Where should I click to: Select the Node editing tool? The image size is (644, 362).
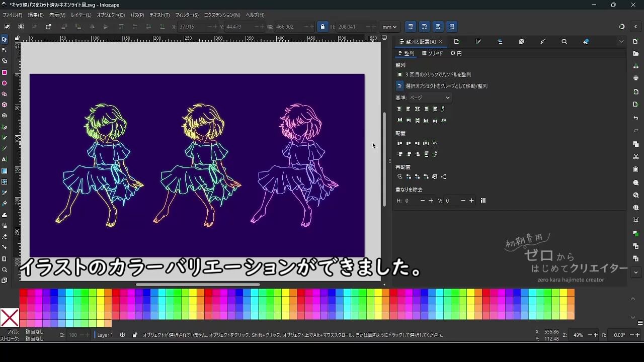(x=5, y=50)
